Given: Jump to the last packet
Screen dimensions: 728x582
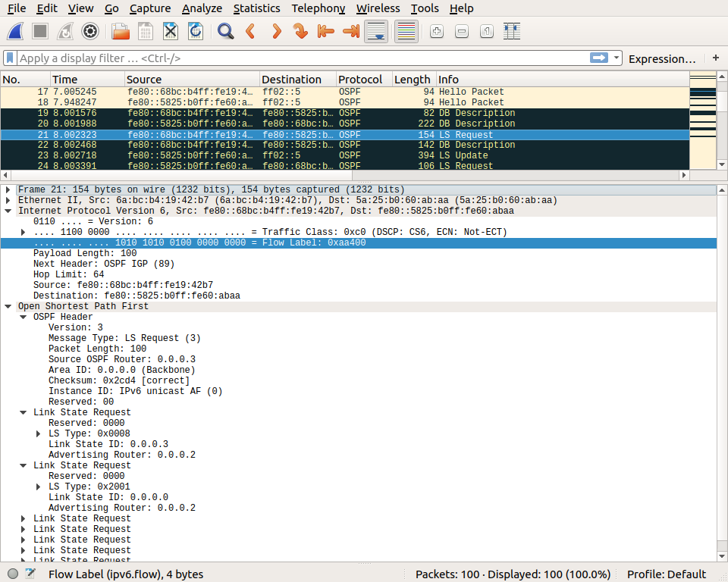Looking at the screenshot, I should pos(351,32).
